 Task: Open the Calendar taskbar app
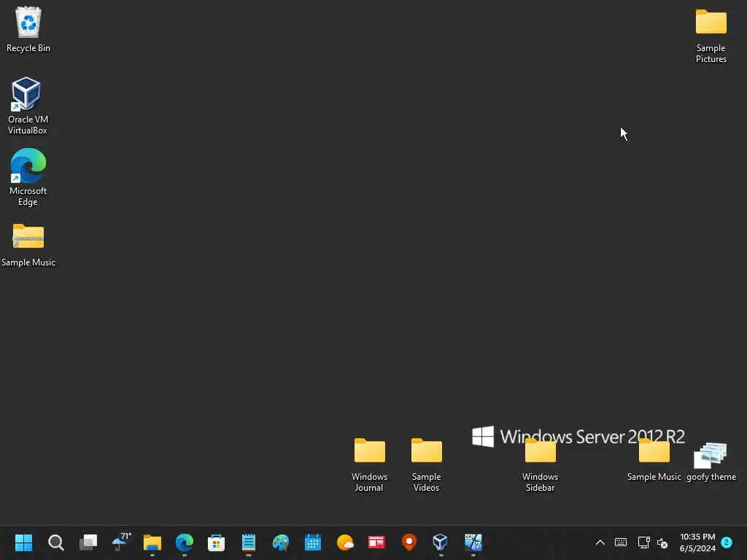[313, 542]
